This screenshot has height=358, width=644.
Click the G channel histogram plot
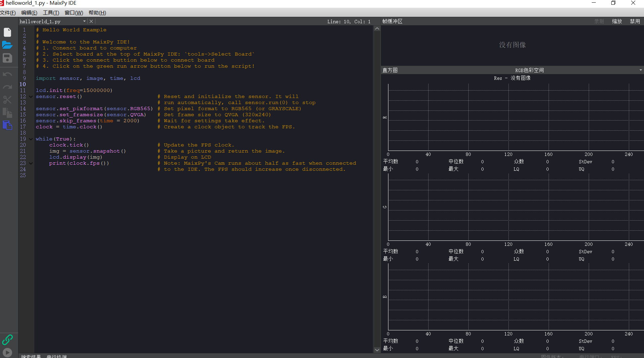[x=516, y=207]
